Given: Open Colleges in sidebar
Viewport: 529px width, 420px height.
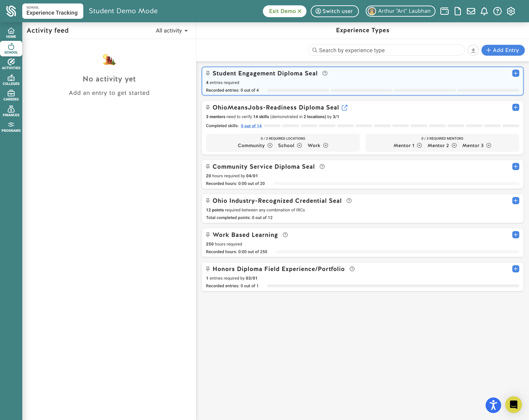Looking at the screenshot, I should [11, 80].
